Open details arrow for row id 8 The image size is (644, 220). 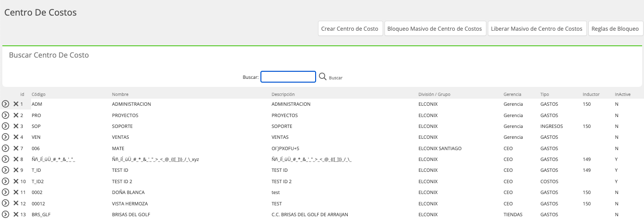click(x=6, y=159)
